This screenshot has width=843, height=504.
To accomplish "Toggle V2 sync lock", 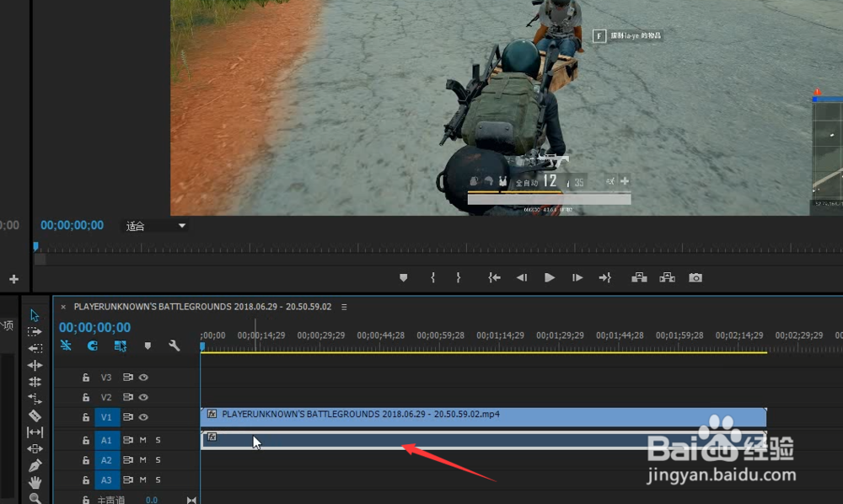I will coord(127,397).
